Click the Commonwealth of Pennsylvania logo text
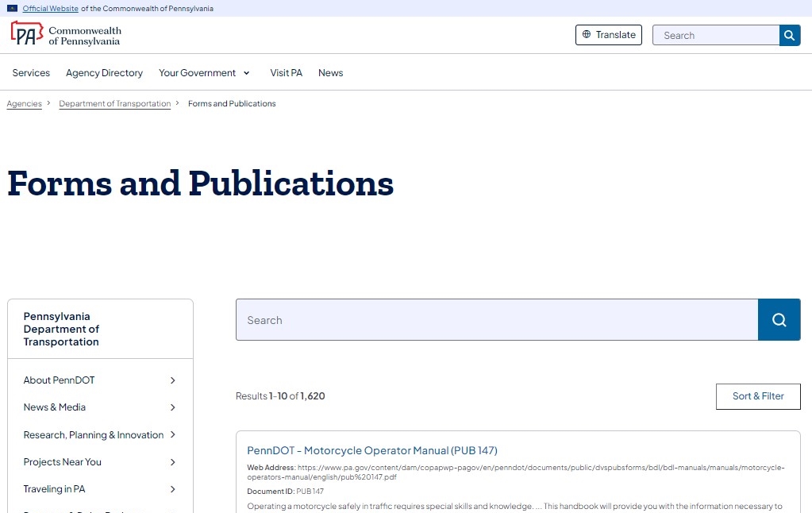 (85, 36)
